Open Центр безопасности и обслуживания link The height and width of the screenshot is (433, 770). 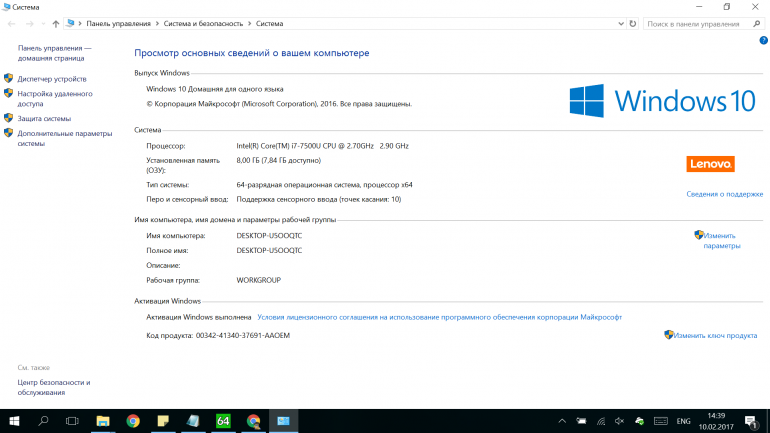click(54, 387)
